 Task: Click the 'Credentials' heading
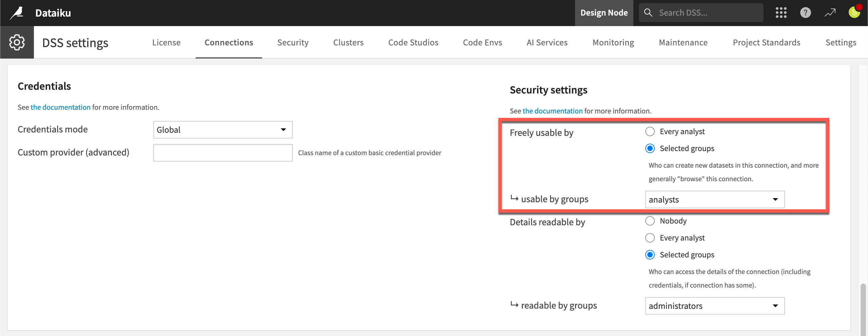point(44,86)
